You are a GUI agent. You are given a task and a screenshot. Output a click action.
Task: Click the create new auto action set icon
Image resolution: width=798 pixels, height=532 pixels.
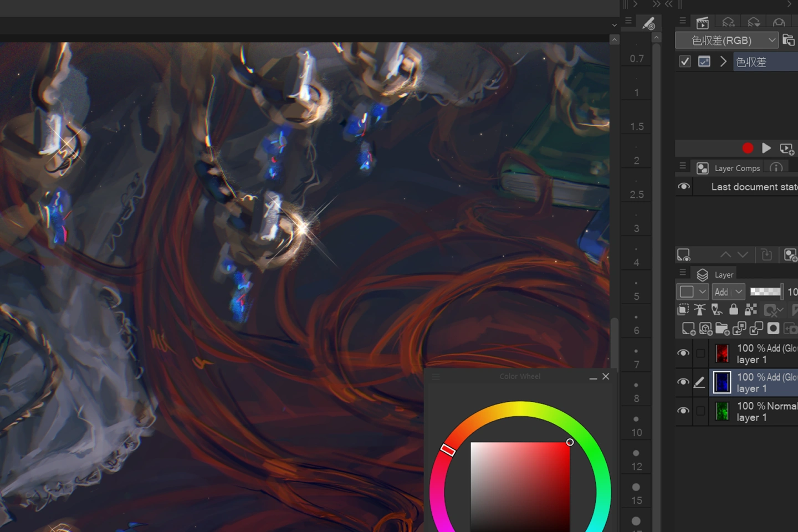point(789,40)
